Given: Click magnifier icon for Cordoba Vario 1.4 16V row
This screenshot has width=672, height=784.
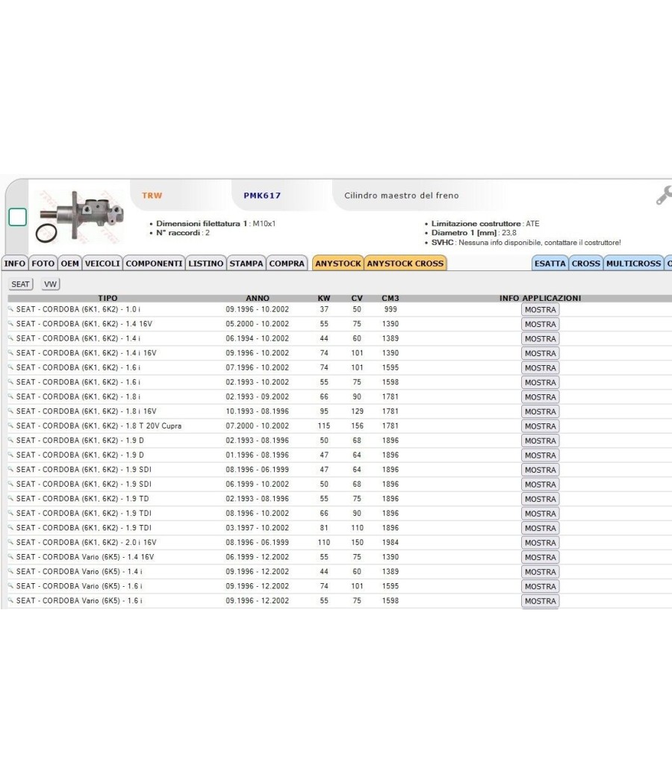Looking at the screenshot, I should 10,556.
